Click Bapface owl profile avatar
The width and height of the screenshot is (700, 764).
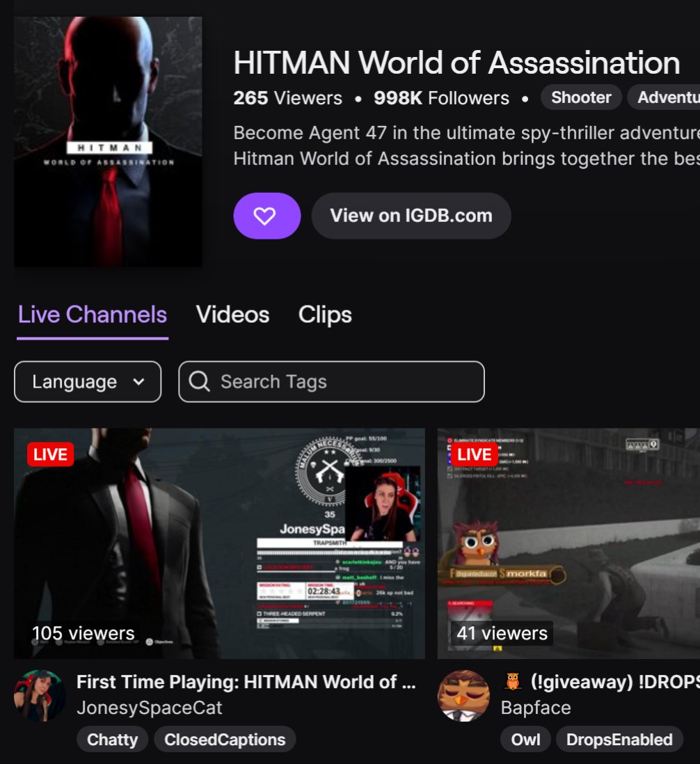463,696
